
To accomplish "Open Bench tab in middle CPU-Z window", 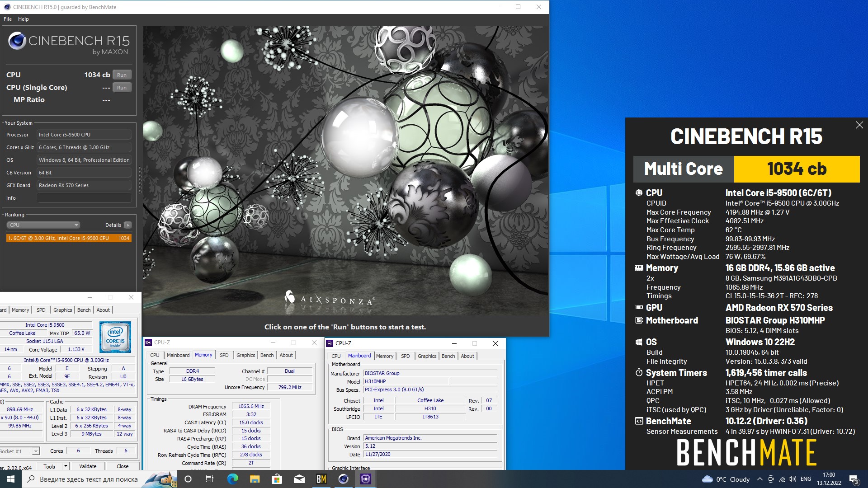I will tap(267, 355).
